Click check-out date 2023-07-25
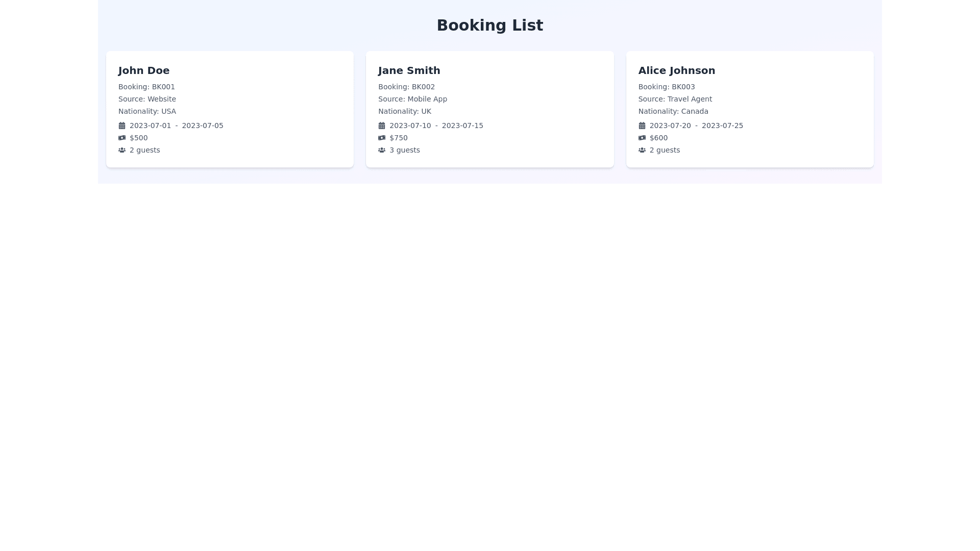The height and width of the screenshot is (551, 980). 722,126
